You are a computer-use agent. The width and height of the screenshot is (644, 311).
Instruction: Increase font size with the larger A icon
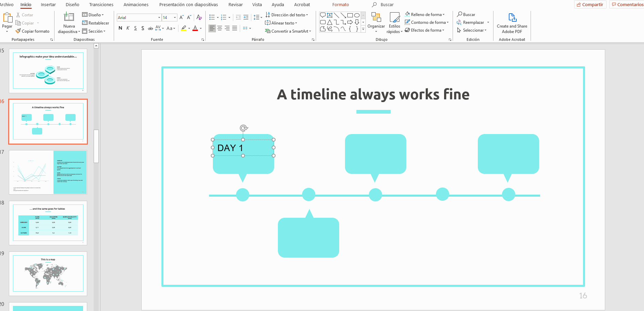pos(182,17)
